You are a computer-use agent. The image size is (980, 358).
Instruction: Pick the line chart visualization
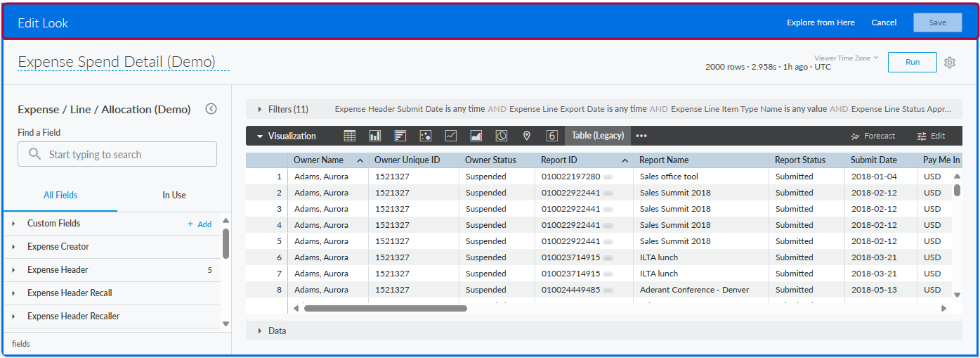(x=451, y=136)
